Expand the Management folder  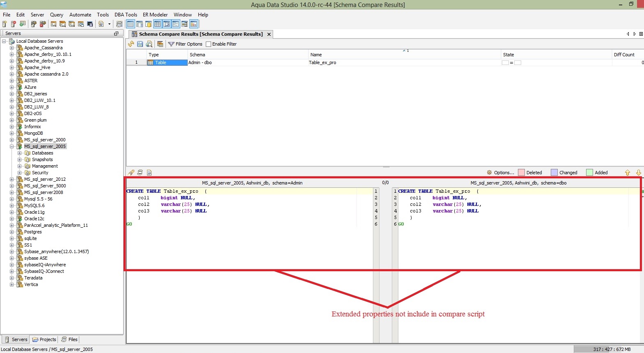19,166
